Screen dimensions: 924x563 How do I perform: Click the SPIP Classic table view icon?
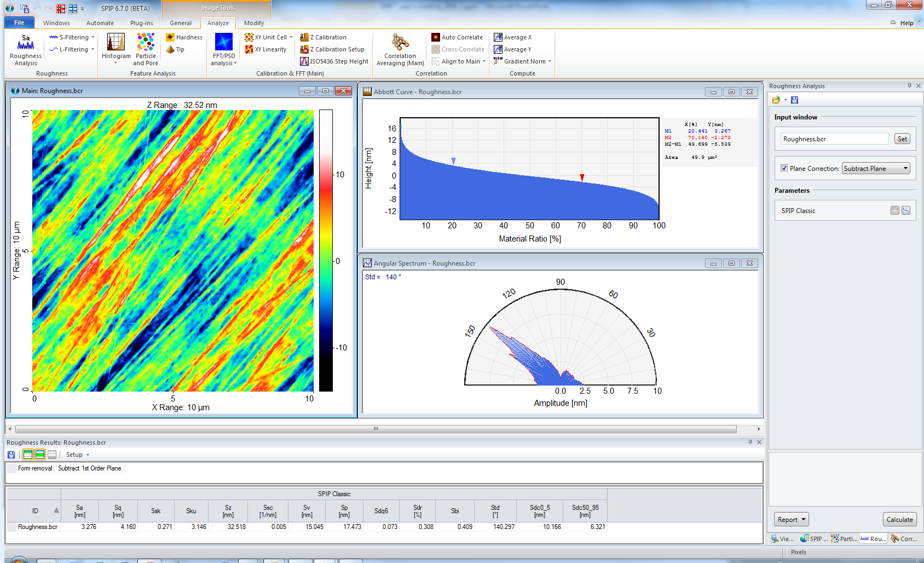point(895,210)
